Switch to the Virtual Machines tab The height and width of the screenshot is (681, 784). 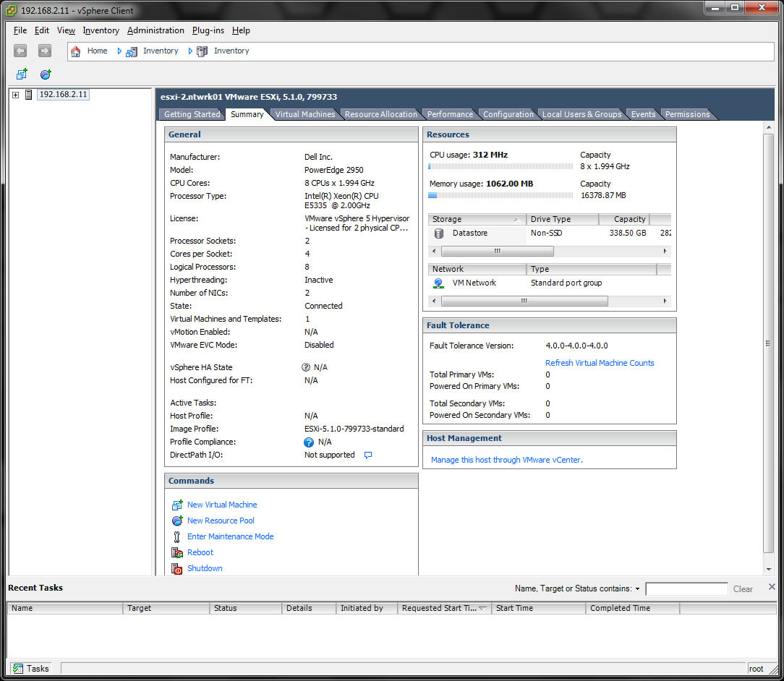tap(305, 114)
